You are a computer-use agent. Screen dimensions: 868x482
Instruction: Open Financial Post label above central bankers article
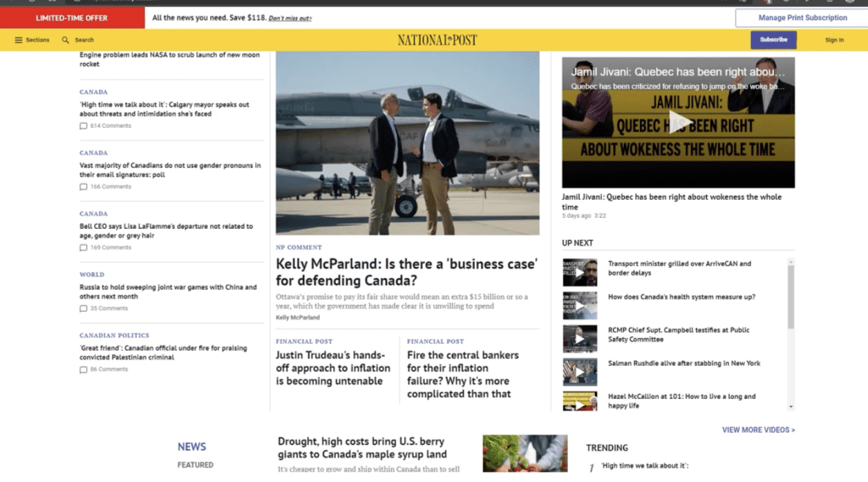tap(435, 341)
